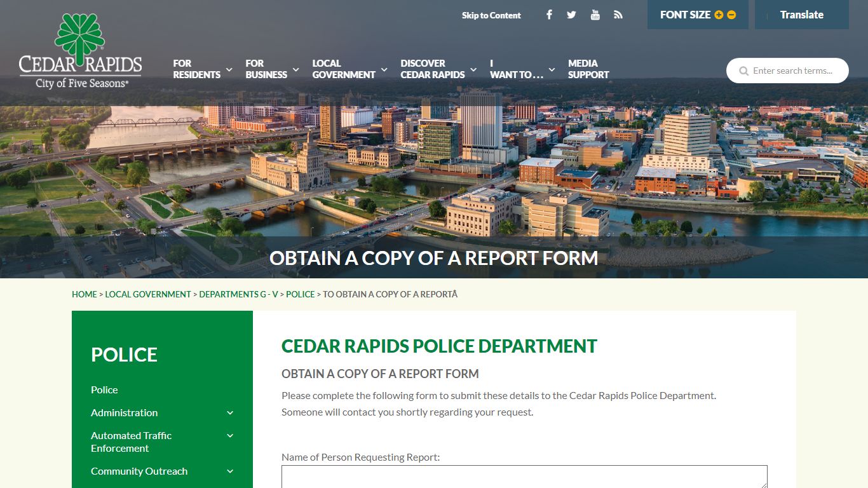
Task: Open For Business menu
Action: point(266,69)
